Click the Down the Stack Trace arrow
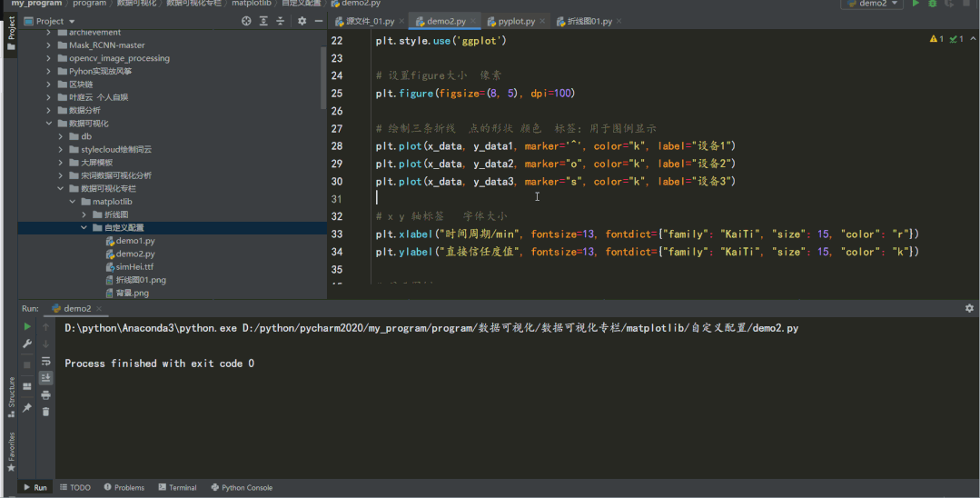 [45, 344]
